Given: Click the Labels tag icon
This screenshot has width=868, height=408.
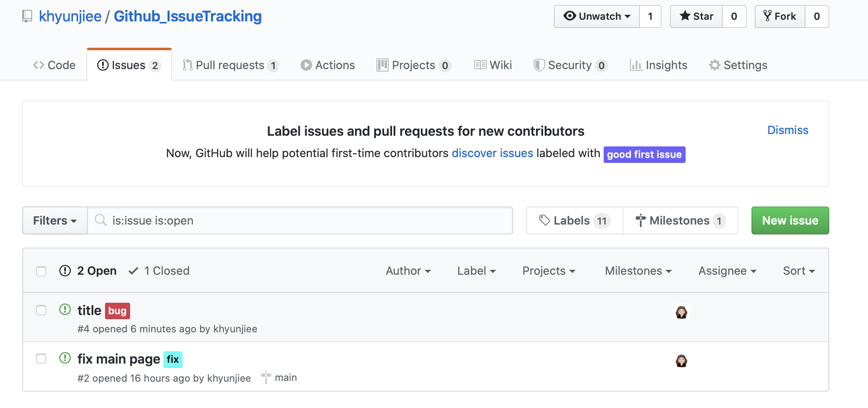Looking at the screenshot, I should 544,220.
